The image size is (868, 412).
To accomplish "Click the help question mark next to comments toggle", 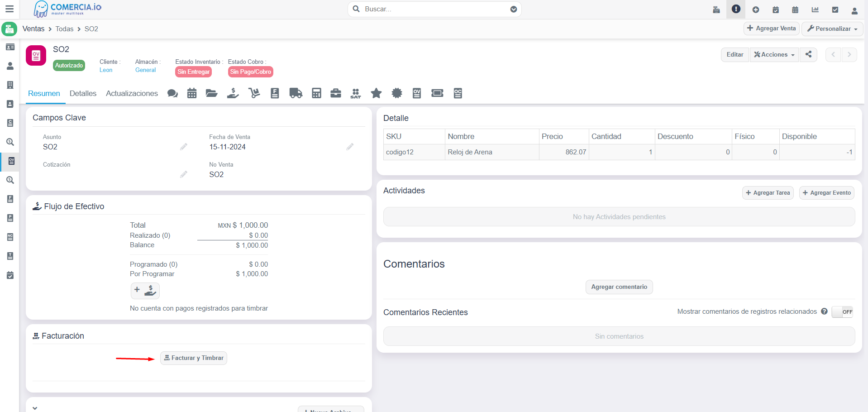I will point(824,311).
